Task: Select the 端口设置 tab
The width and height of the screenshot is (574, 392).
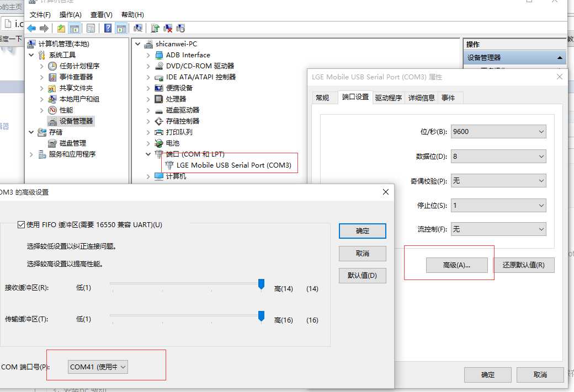Action: tap(355, 97)
